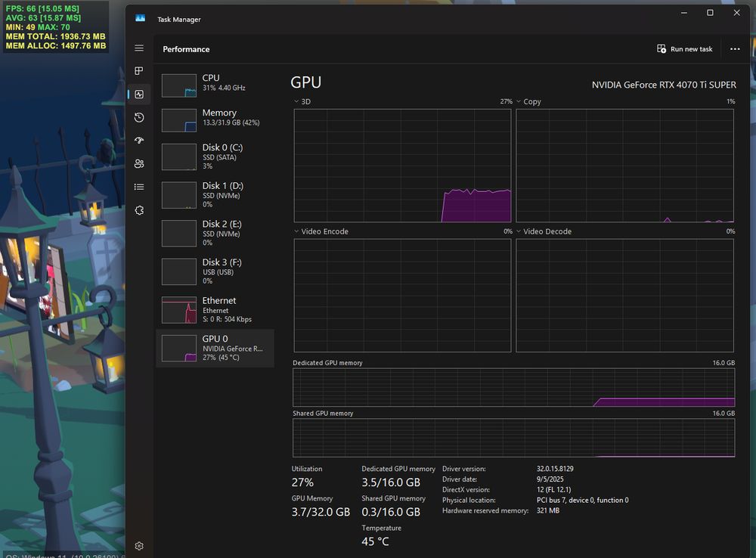Click the Ethernet mini graph thumbnail

pyautogui.click(x=179, y=310)
